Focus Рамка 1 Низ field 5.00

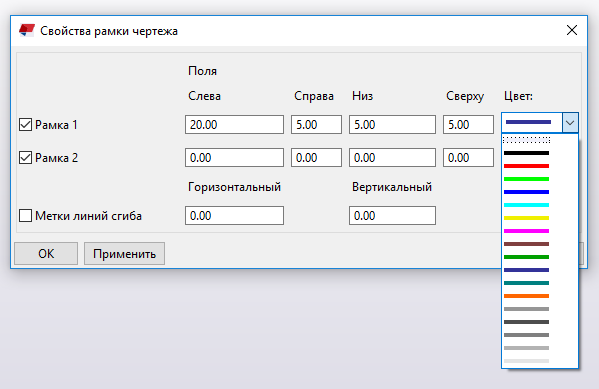pos(392,125)
